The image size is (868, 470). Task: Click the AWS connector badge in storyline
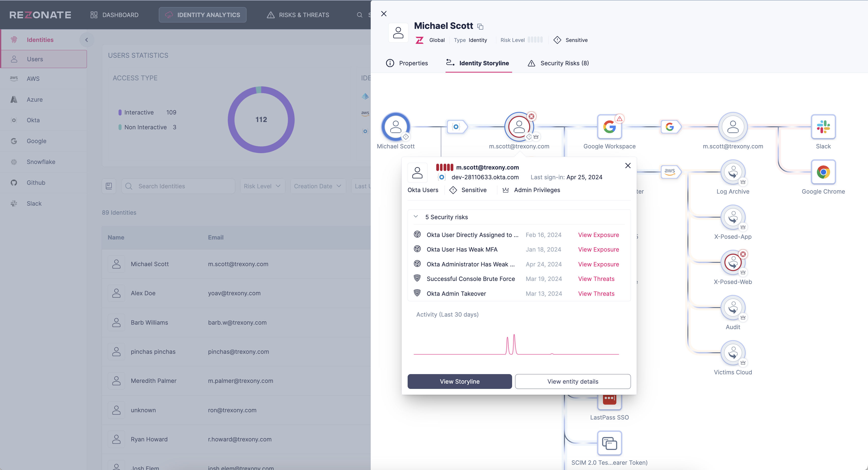[670, 171]
